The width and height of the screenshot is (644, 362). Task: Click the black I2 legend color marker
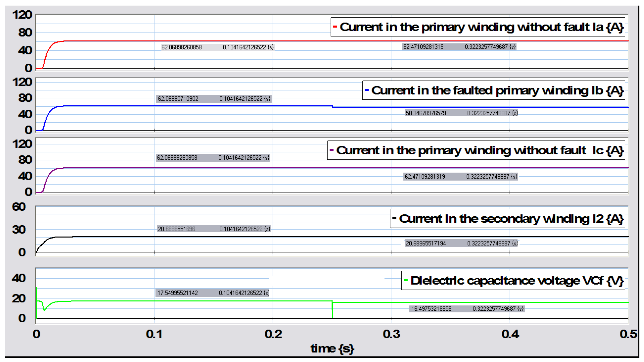coord(394,218)
